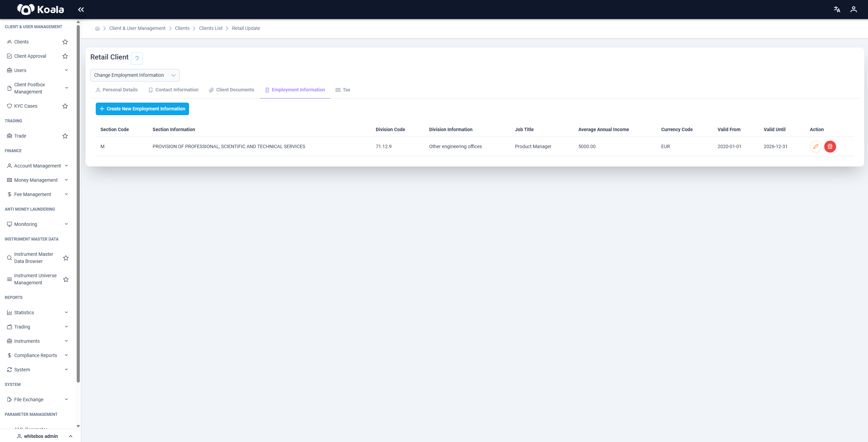Open Clients in the sidebar
The image size is (868, 442).
point(21,42)
